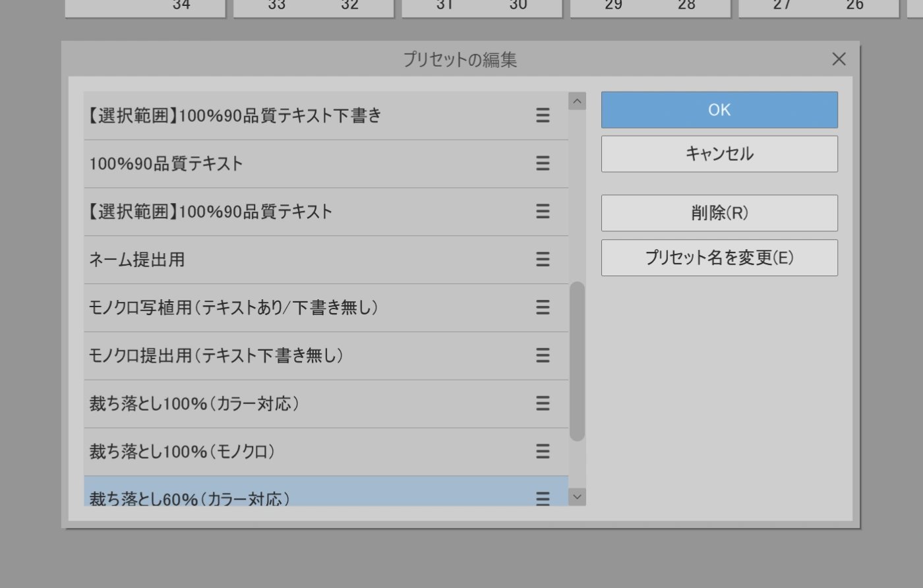Click the grip icon for 裁ち落とし100%(モノクロ)
Screen dimensions: 923x588
coord(543,452)
